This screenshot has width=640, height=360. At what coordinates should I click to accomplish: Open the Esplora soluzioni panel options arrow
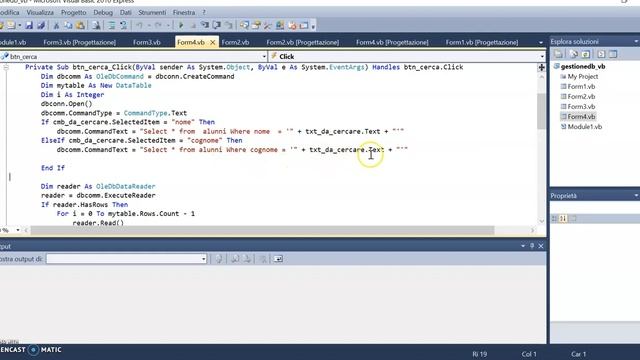(x=636, y=42)
